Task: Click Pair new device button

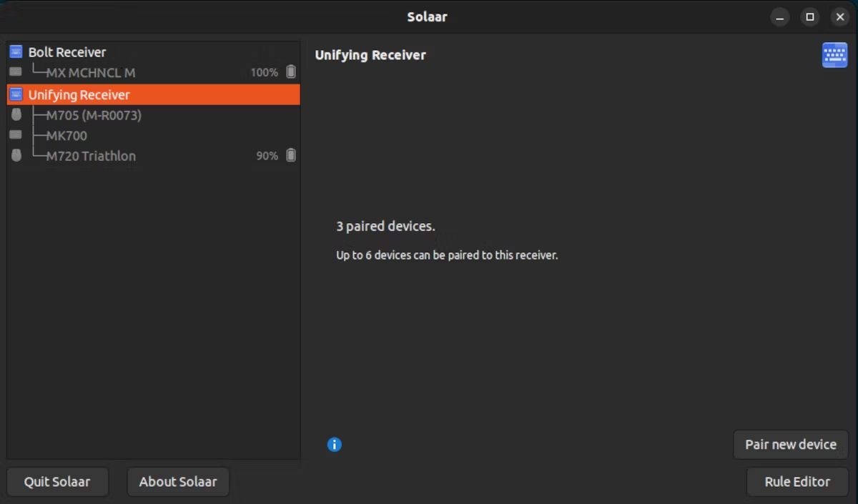Action: coord(791,445)
